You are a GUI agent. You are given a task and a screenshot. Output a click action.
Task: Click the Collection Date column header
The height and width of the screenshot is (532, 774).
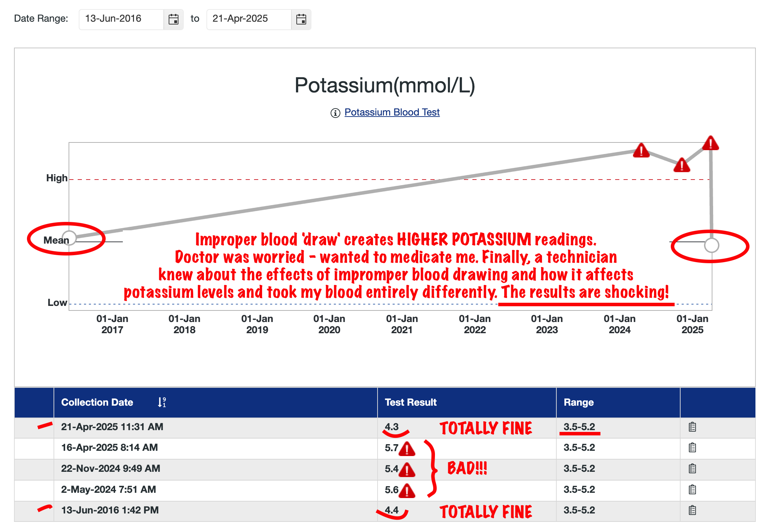[97, 402]
